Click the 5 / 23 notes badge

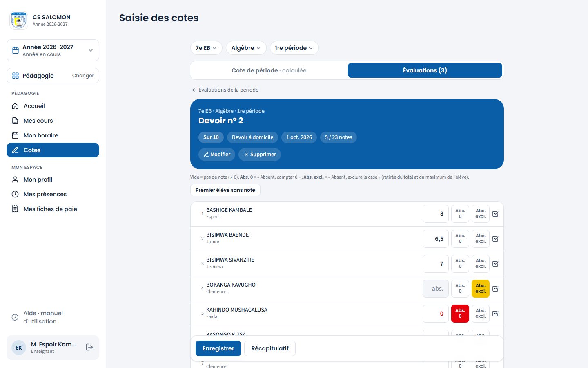[339, 137]
